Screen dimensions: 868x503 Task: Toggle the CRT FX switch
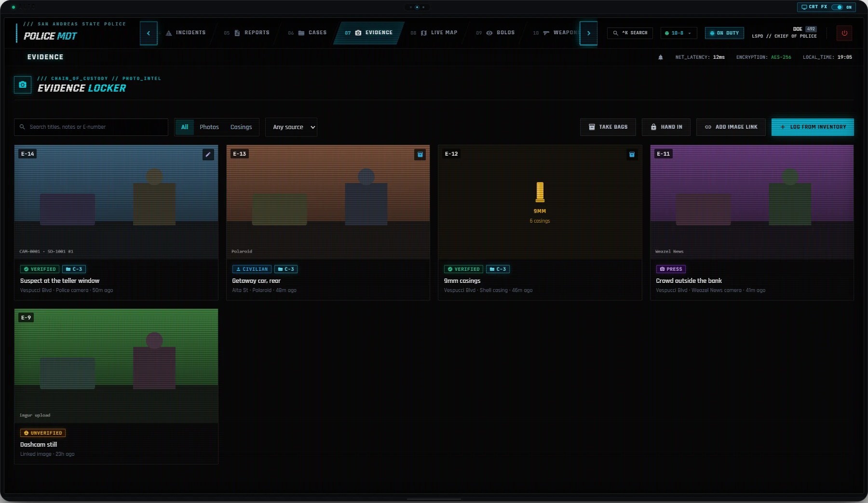tap(838, 7)
